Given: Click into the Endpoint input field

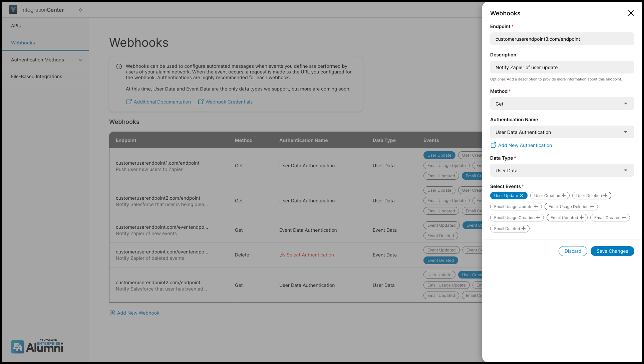Looking at the screenshot, I should coord(562,39).
